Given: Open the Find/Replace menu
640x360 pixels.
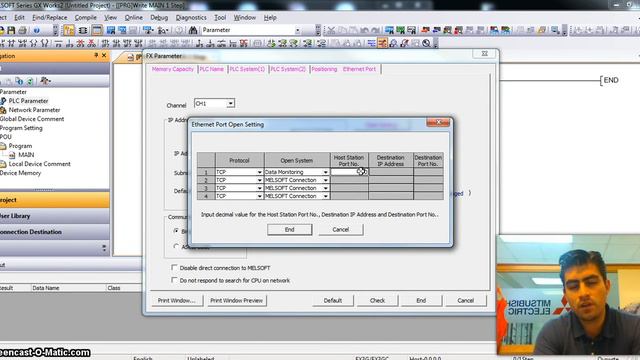Looking at the screenshot, I should pyautogui.click(x=49, y=18).
